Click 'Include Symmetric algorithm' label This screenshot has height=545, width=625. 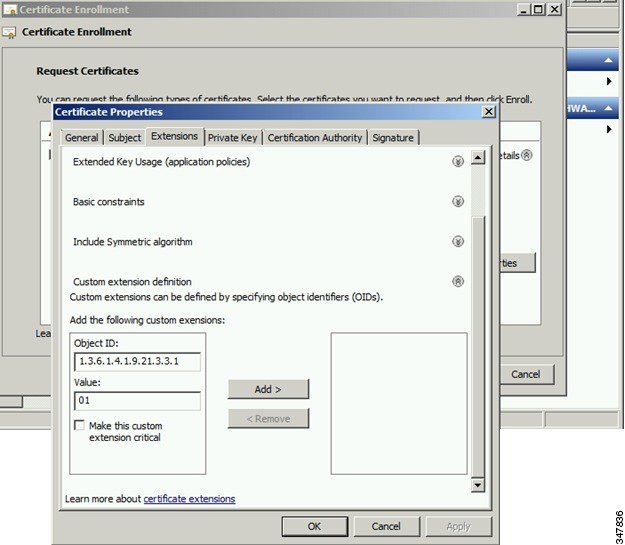pos(133,242)
